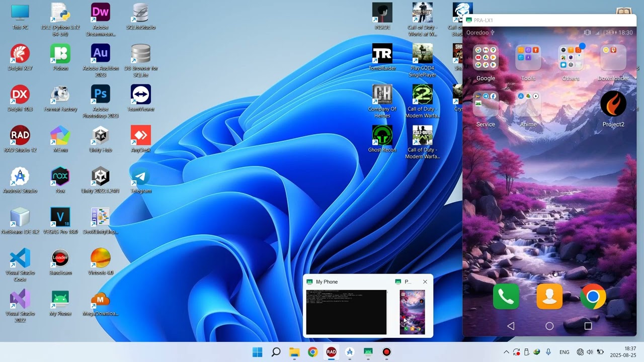Show hidden system tray icons chevron
The width and height of the screenshot is (644, 362).
pyautogui.click(x=506, y=352)
